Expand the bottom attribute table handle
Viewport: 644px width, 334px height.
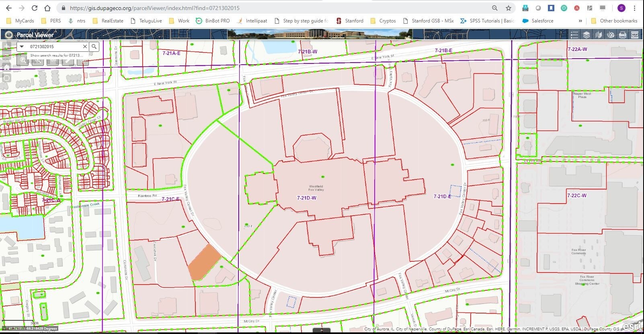click(x=322, y=331)
